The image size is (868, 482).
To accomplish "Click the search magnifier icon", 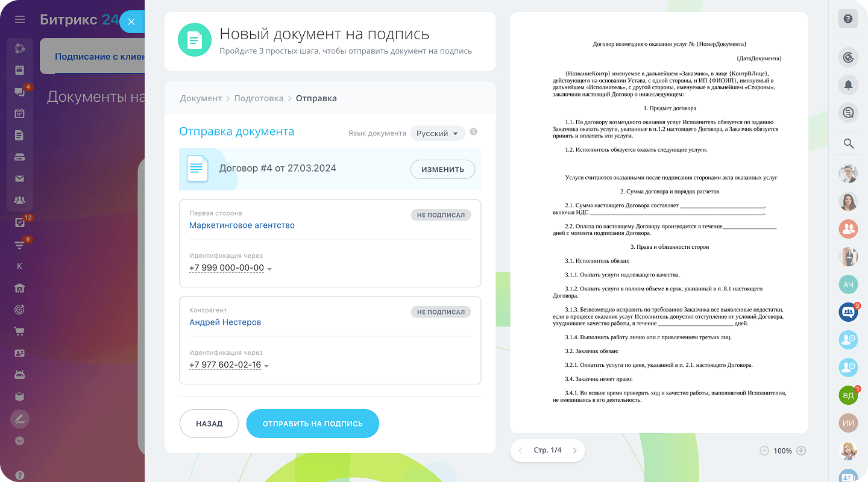I will (848, 143).
